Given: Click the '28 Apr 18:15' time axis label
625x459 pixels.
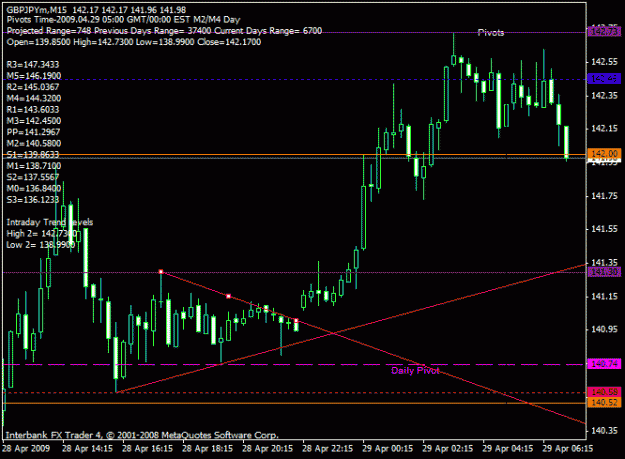Looking at the screenshot, I should point(208,449).
